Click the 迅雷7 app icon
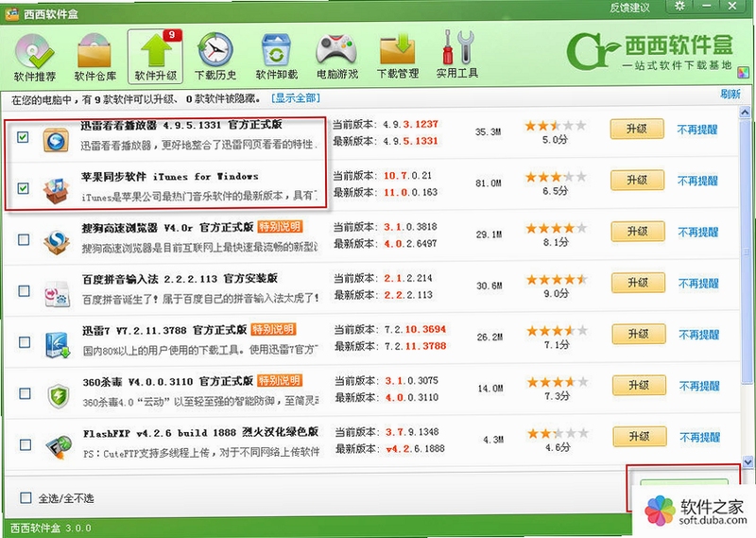756x538 pixels. tap(58, 345)
